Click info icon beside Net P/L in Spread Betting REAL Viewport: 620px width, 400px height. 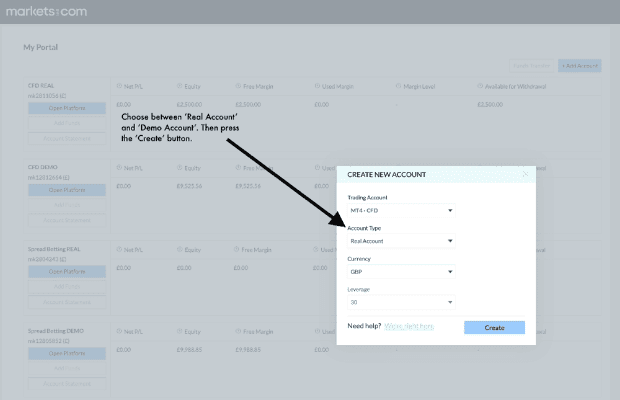tap(120, 249)
